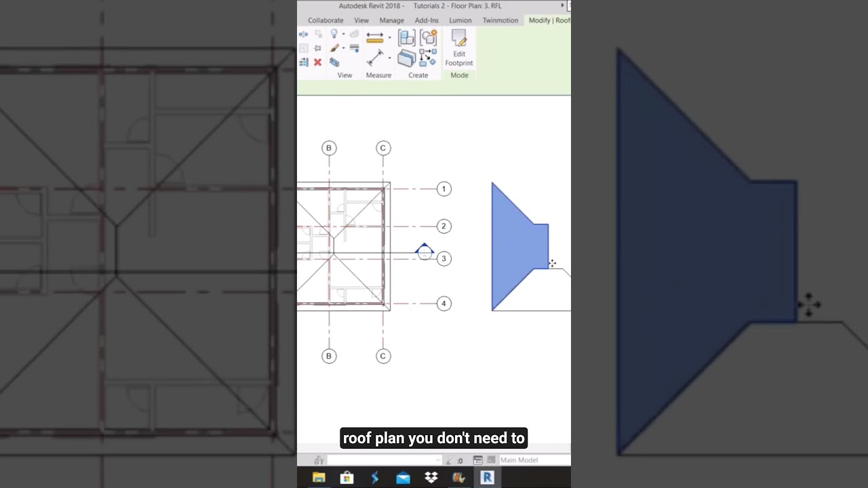Expand the measure tool dropdown arrow
The height and width of the screenshot is (488, 868).
[x=389, y=58]
